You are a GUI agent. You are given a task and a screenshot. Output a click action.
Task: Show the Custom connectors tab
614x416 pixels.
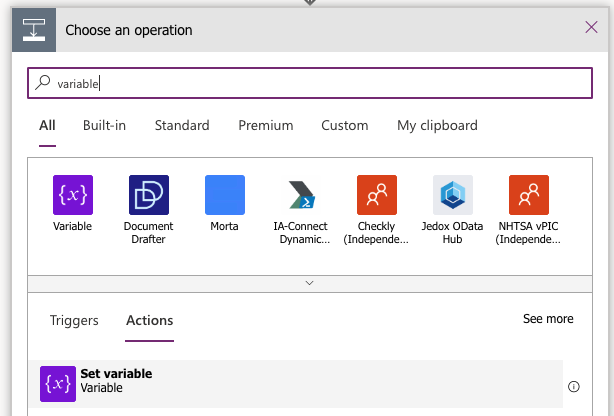[x=344, y=126]
